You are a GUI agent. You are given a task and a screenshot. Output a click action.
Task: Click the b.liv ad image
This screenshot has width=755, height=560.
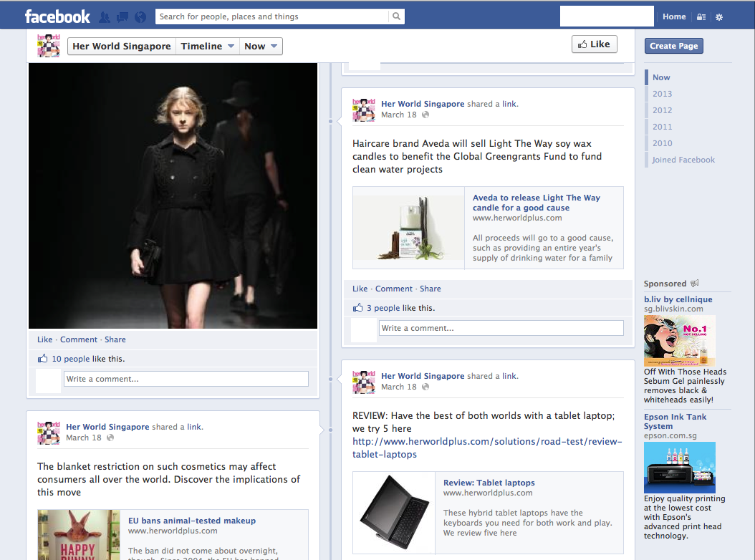[679, 340]
